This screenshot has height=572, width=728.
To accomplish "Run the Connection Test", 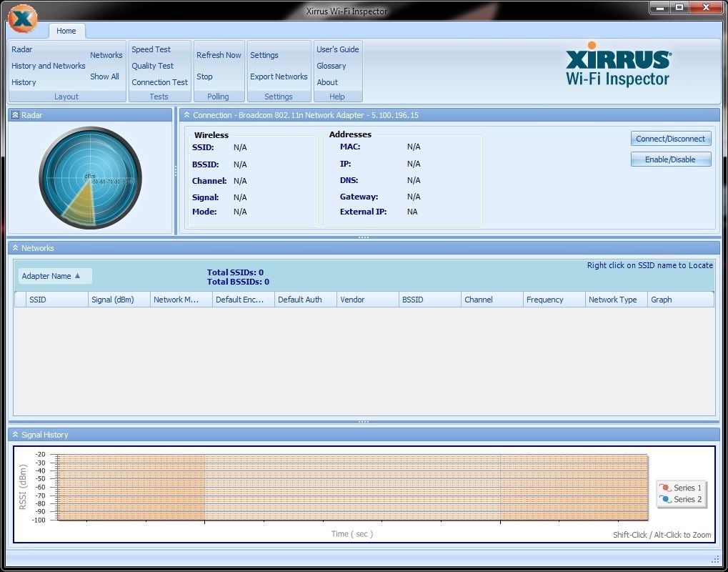I will (160, 82).
